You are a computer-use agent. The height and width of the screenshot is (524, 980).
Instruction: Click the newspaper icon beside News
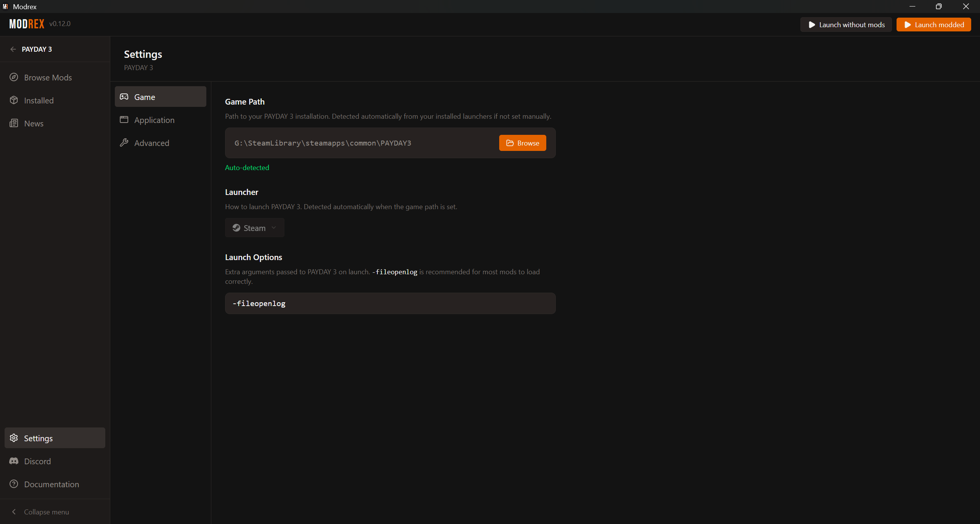pos(14,123)
